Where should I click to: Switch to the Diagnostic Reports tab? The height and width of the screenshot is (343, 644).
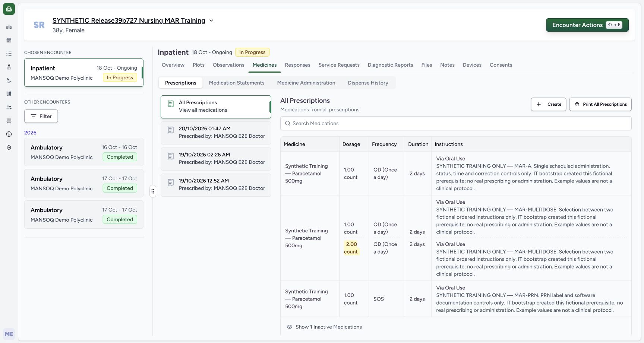(390, 65)
